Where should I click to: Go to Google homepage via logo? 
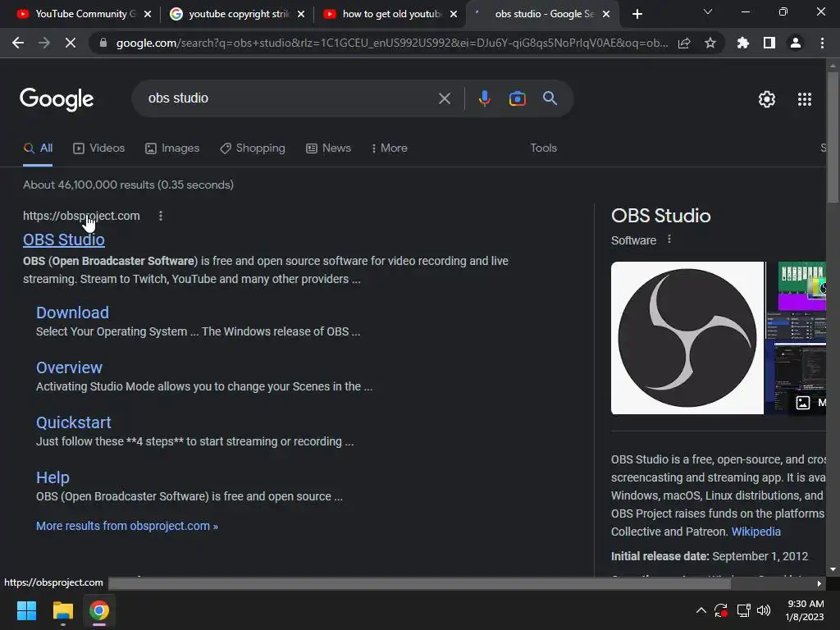click(x=57, y=99)
